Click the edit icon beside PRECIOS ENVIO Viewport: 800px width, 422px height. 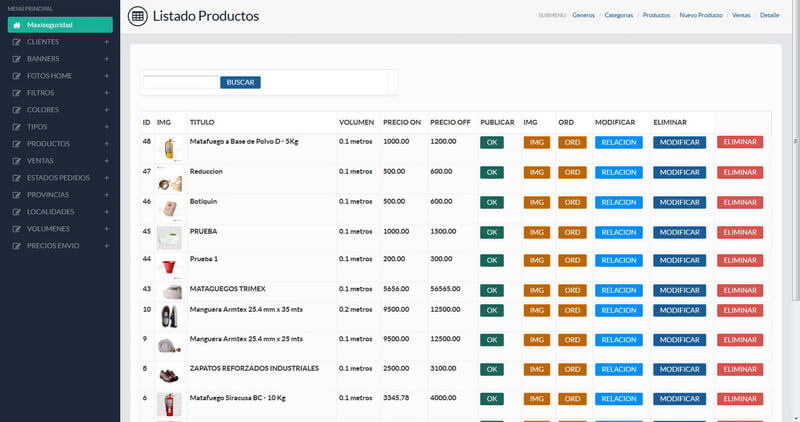point(16,246)
